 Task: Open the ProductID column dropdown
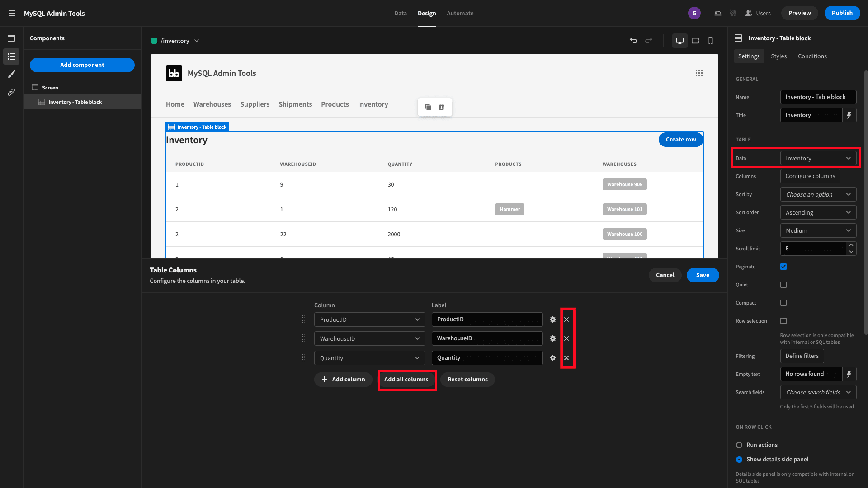pos(370,319)
